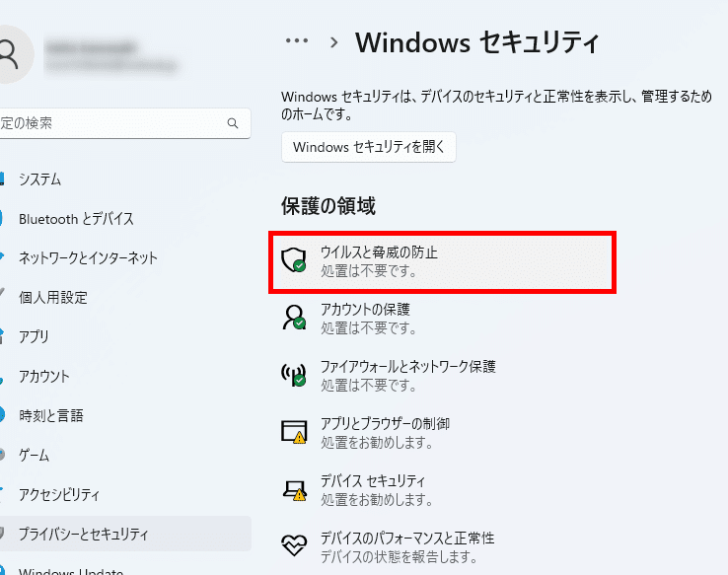Click the Virus and threat protection shield icon
Screen dimensions: 728x575
pyautogui.click(x=294, y=260)
